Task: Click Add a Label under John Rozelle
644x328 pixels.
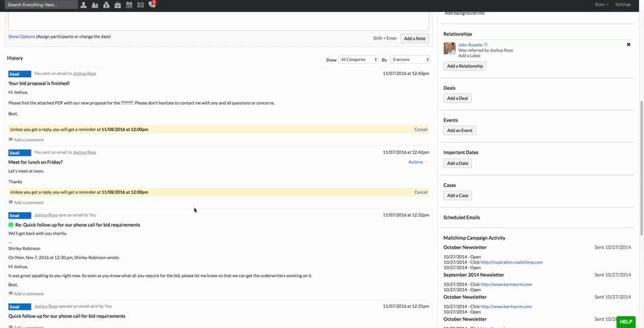Action: (470, 56)
